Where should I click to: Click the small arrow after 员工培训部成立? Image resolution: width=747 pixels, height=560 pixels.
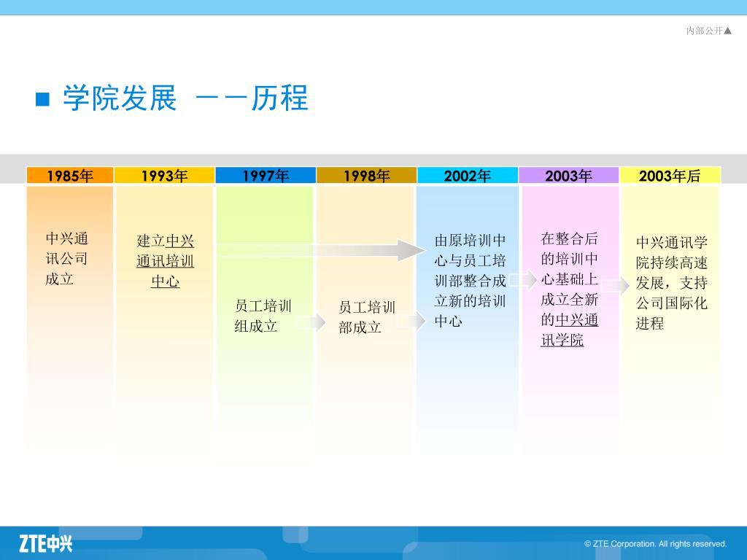click(411, 321)
